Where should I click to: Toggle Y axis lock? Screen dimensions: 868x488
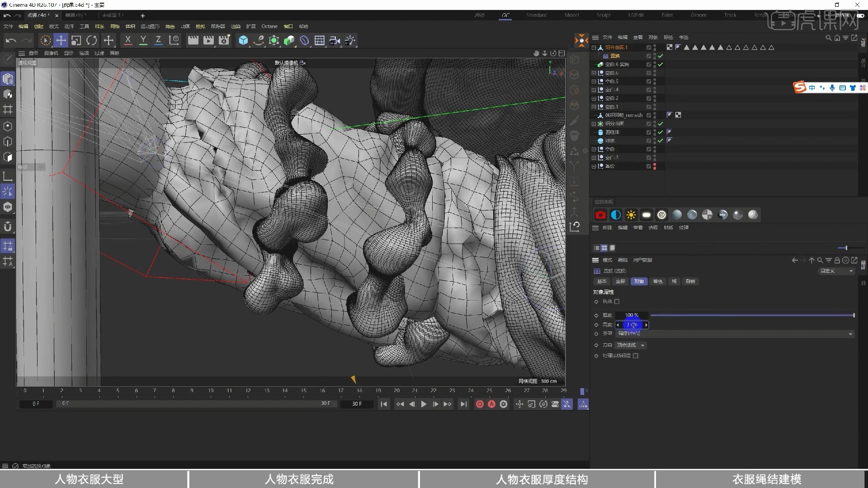pos(143,41)
